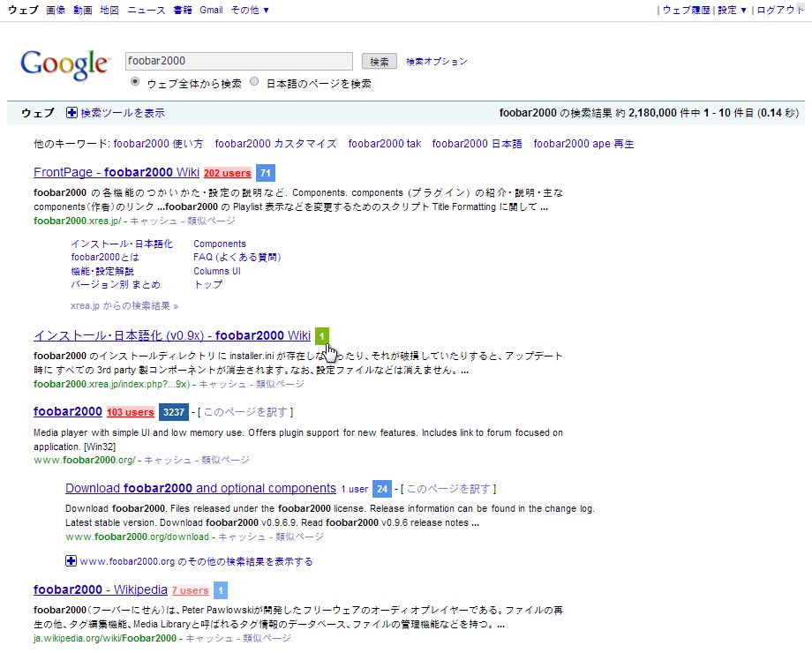Click the foobar2000 search input field
The width and height of the screenshot is (812, 653).
[x=238, y=61]
